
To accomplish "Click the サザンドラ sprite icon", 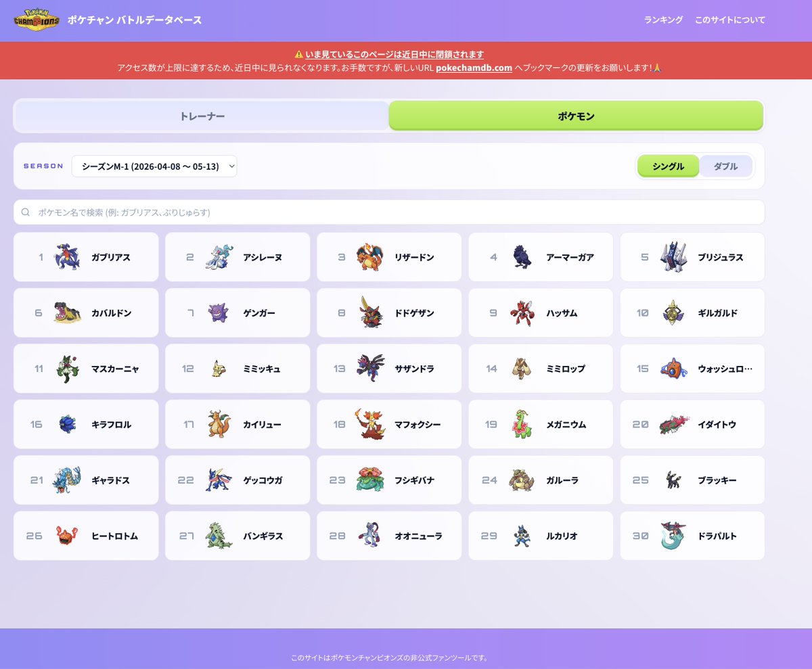I will 370,369.
